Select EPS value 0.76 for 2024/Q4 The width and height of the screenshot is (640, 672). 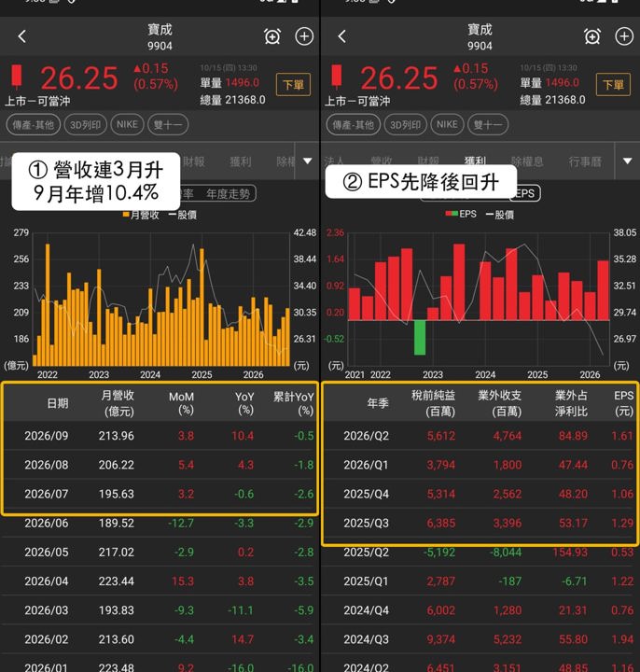coord(622,610)
